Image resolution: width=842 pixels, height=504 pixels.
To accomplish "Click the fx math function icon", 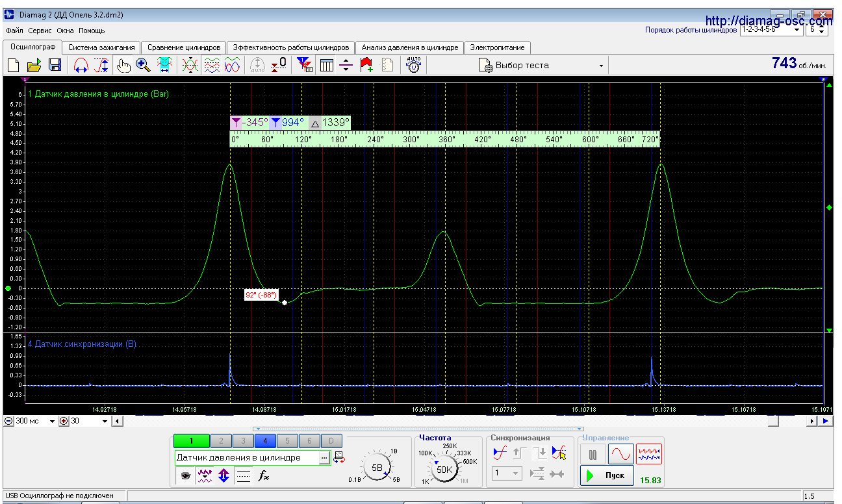I will (x=264, y=476).
